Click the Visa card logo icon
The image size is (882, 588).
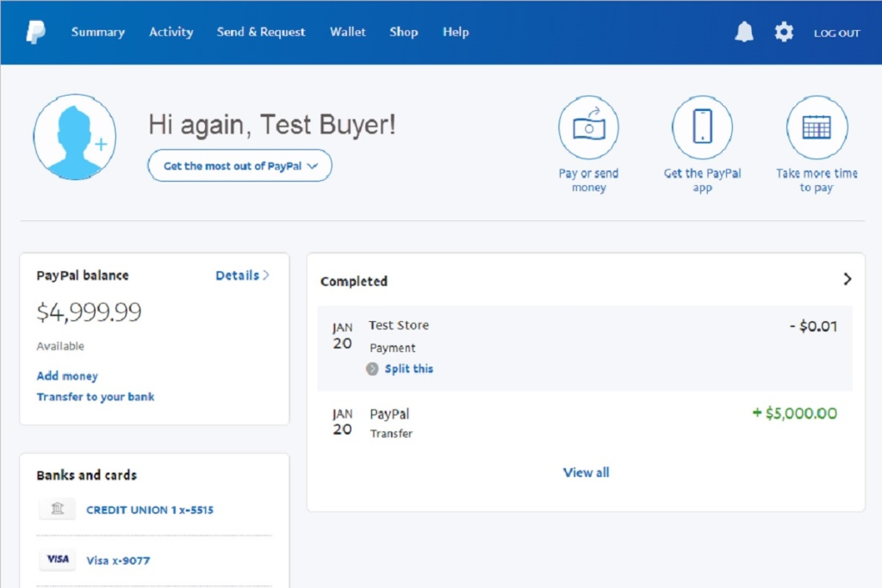[58, 560]
